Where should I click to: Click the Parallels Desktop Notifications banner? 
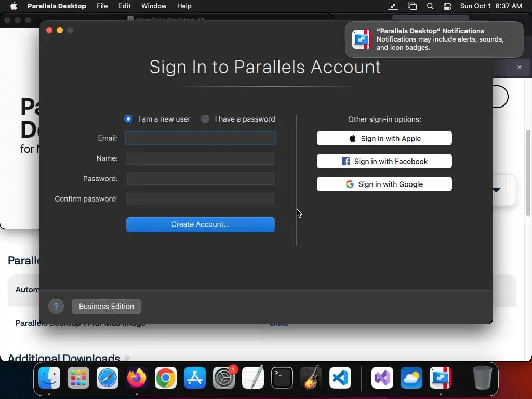pos(434,39)
